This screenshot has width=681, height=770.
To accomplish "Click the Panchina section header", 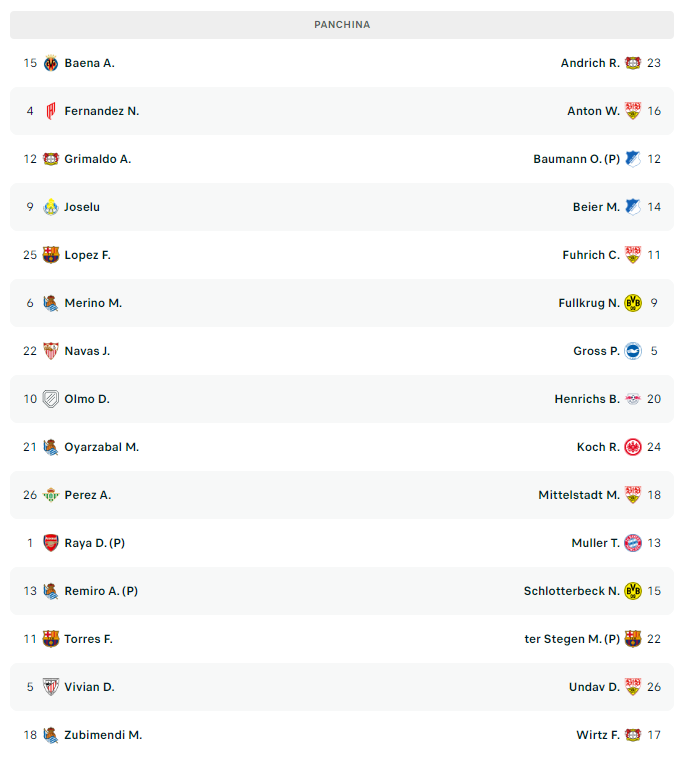I will coord(342,25).
